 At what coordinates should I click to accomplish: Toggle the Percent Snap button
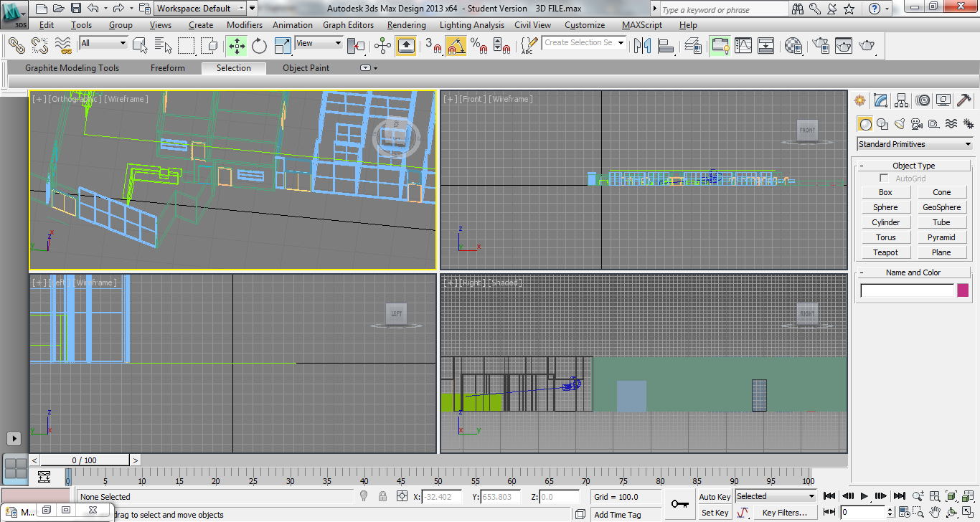click(x=479, y=46)
